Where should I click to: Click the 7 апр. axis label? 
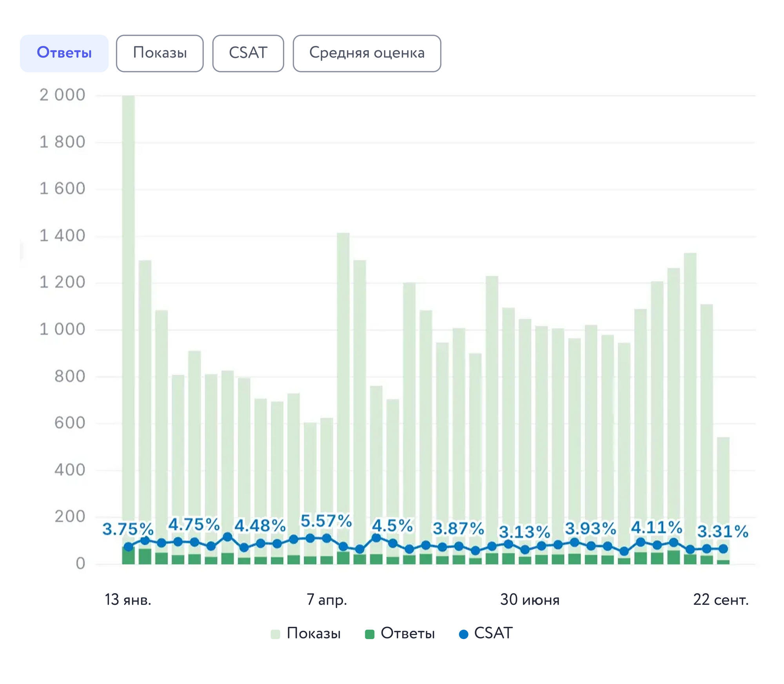[x=327, y=600]
